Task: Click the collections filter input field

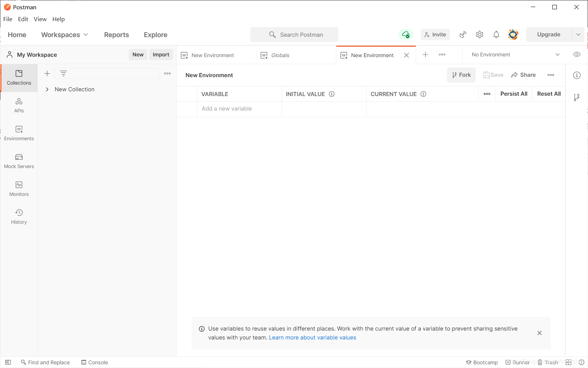Action: click(x=108, y=73)
